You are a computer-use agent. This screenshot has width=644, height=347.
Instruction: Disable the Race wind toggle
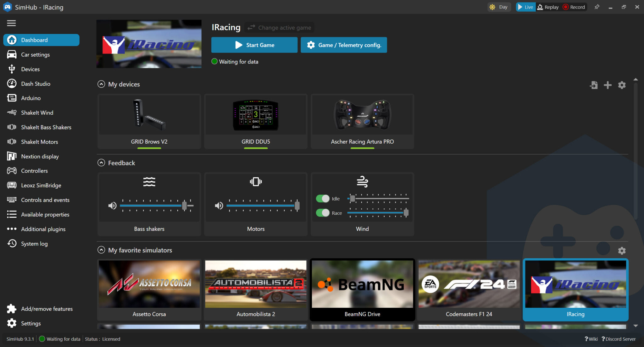coord(323,213)
